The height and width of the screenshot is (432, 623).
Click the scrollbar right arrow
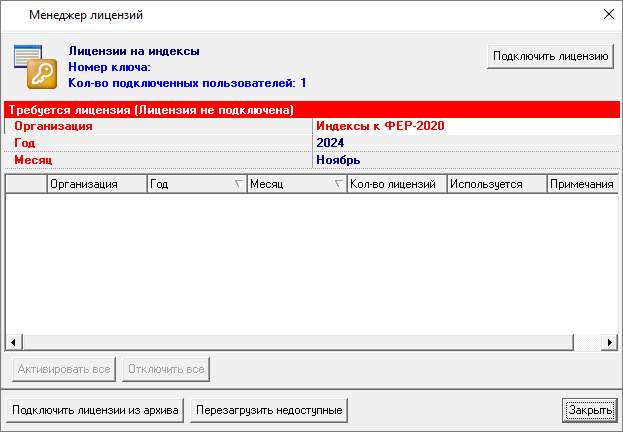609,342
